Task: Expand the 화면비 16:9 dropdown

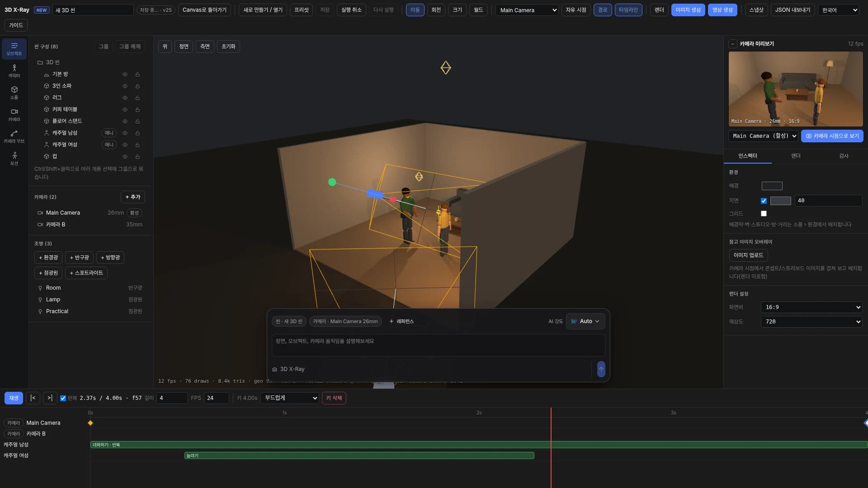Action: (x=811, y=307)
